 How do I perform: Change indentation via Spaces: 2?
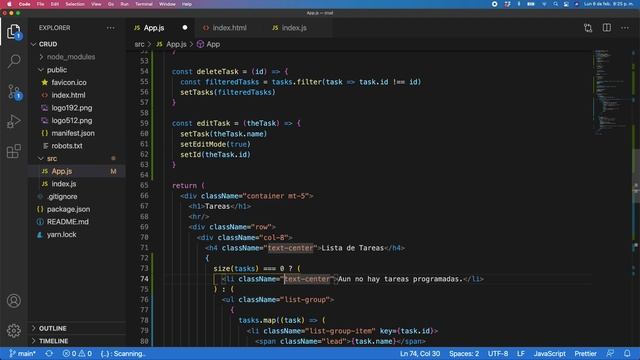tap(464, 353)
